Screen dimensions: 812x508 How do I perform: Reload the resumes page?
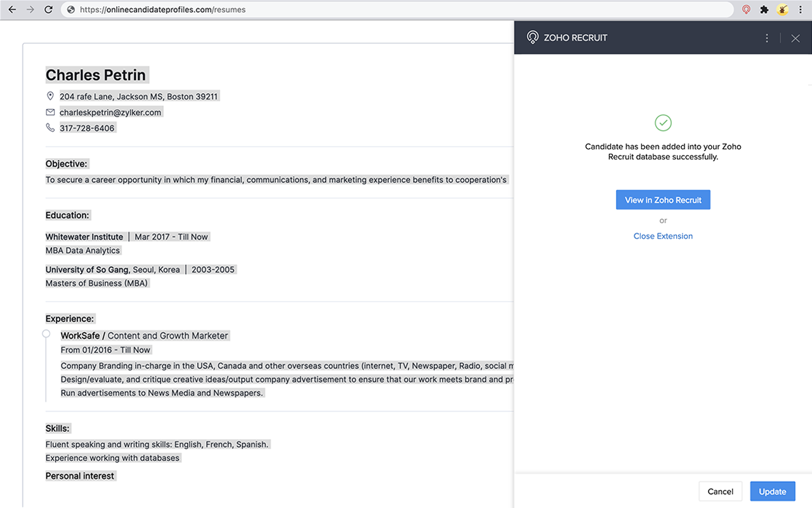pyautogui.click(x=48, y=10)
